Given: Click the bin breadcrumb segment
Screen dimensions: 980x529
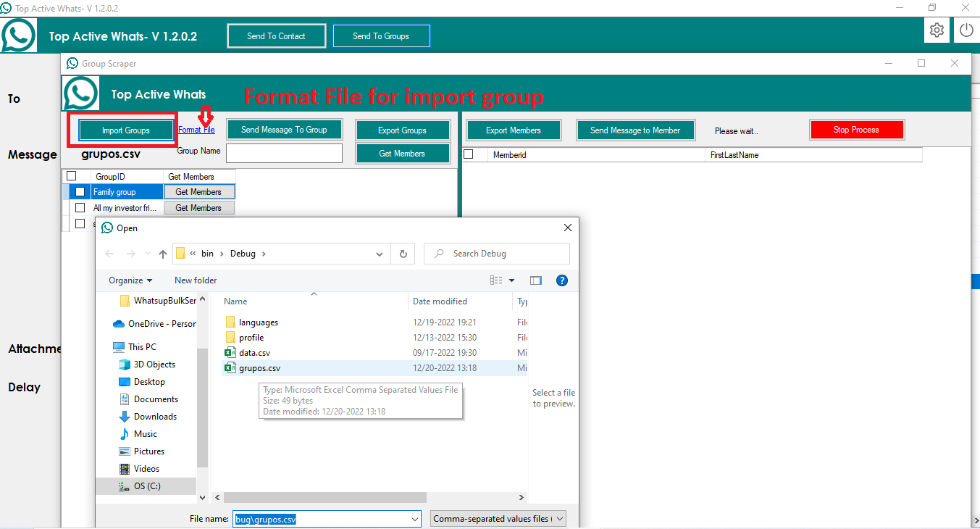Looking at the screenshot, I should click(208, 254).
